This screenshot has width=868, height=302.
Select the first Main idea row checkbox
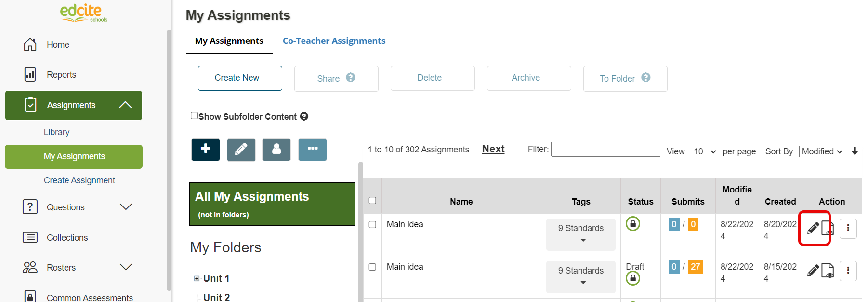click(x=372, y=225)
